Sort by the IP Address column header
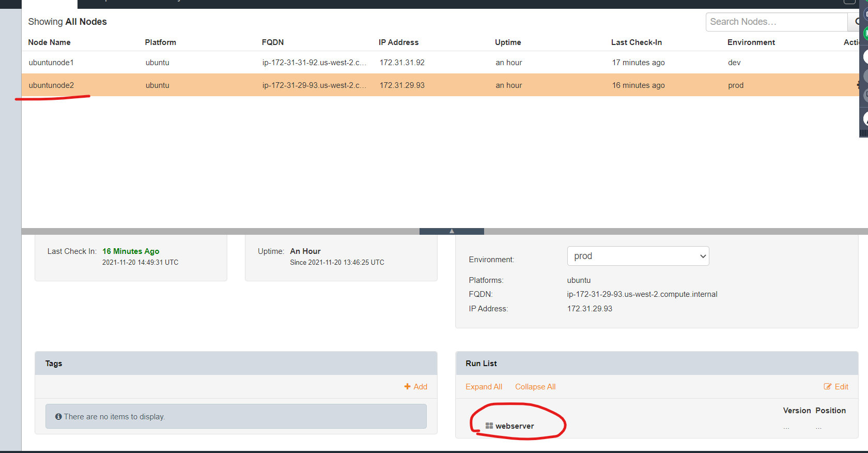This screenshot has width=868, height=453. (x=398, y=42)
